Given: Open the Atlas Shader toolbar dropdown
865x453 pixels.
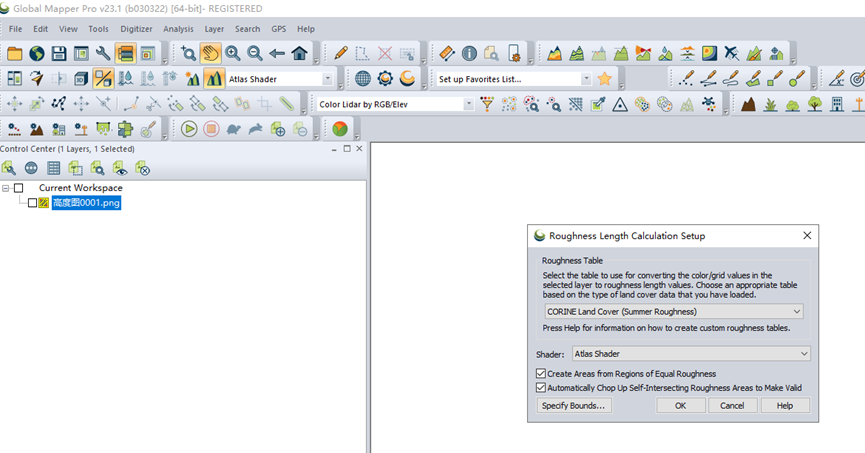Looking at the screenshot, I should coord(328,79).
